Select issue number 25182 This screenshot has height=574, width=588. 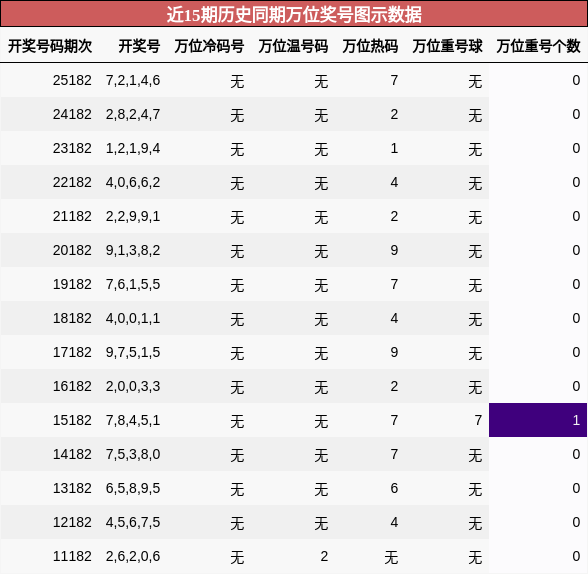[72, 80]
